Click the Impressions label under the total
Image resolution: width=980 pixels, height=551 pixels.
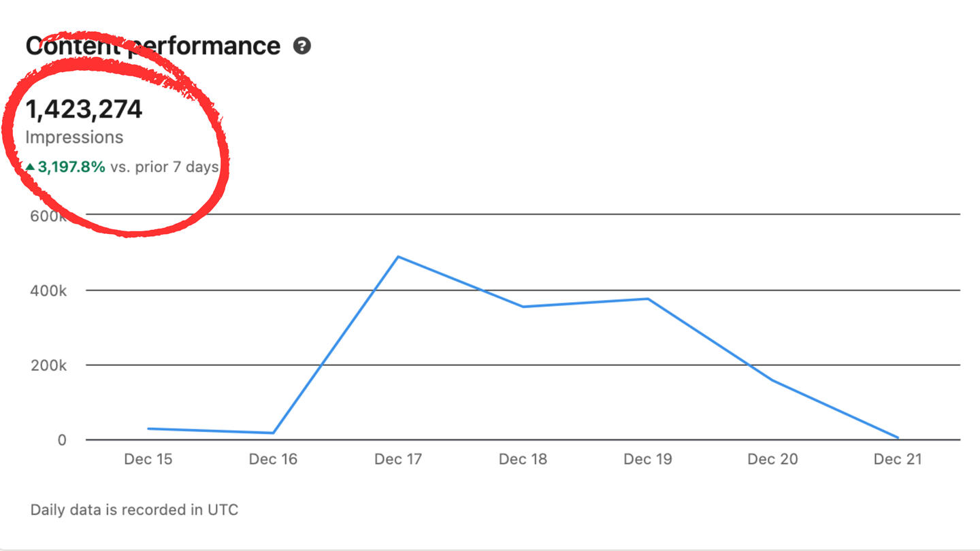74,137
